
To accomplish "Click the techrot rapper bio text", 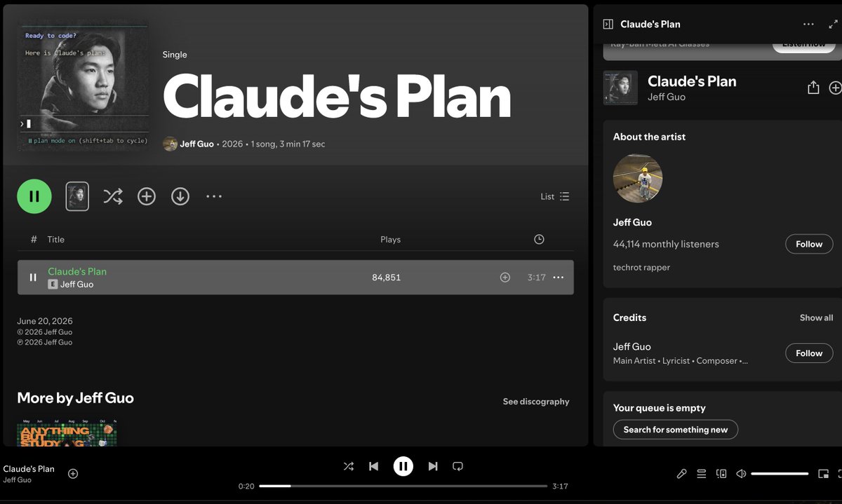I will point(641,267).
